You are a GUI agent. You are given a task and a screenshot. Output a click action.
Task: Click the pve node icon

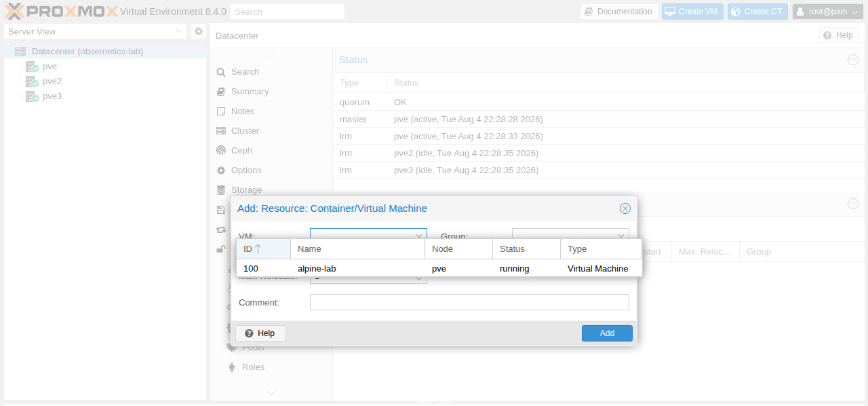[32, 67]
